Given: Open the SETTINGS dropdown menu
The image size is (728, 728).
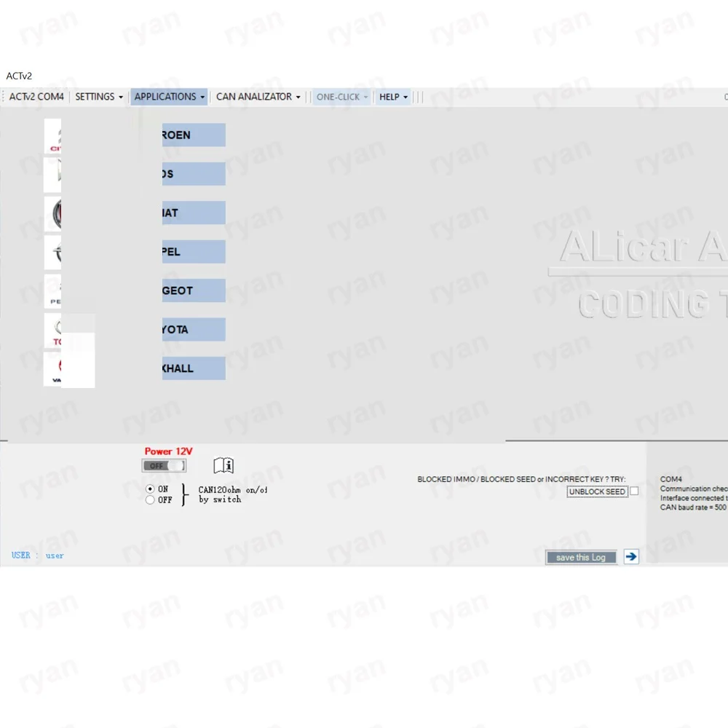Looking at the screenshot, I should (99, 97).
